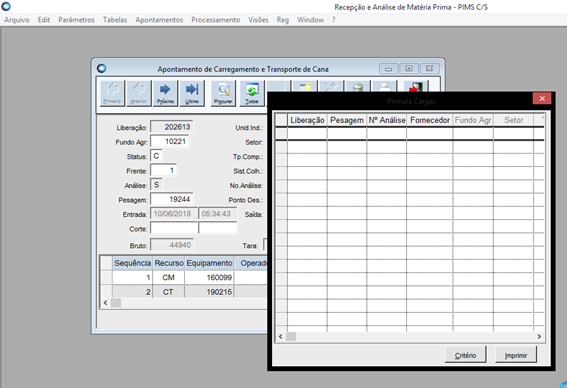Click the first empty Corte field

click(174, 228)
